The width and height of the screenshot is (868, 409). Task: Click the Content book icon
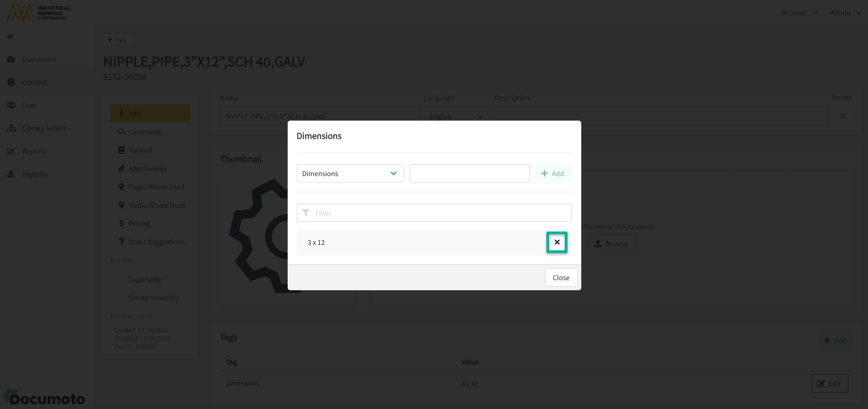click(11, 83)
